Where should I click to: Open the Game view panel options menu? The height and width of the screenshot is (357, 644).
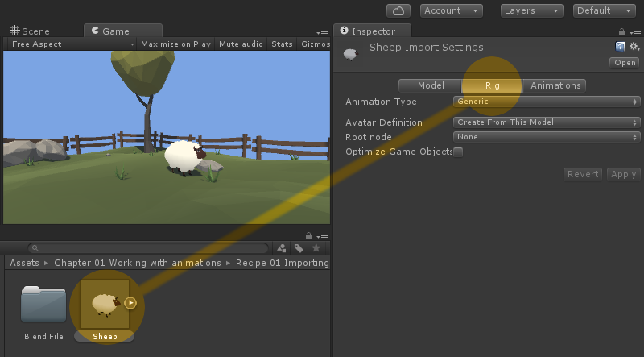click(322, 33)
